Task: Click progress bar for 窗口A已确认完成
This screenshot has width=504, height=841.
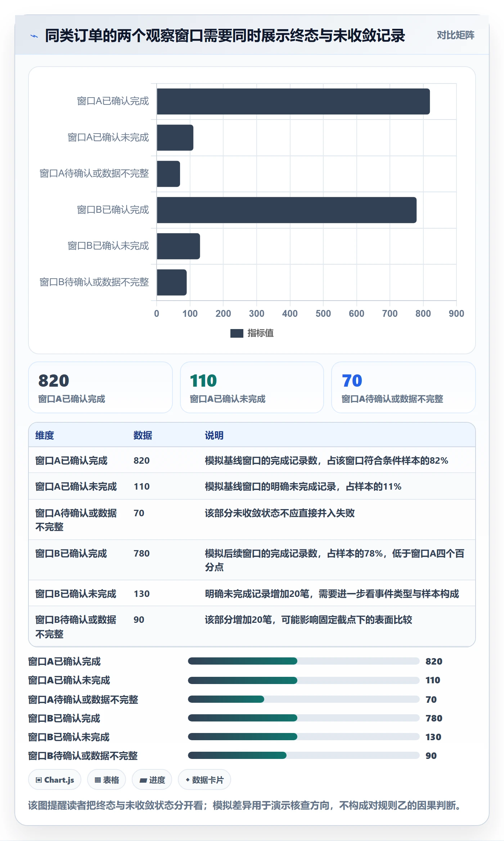Action: point(304,661)
